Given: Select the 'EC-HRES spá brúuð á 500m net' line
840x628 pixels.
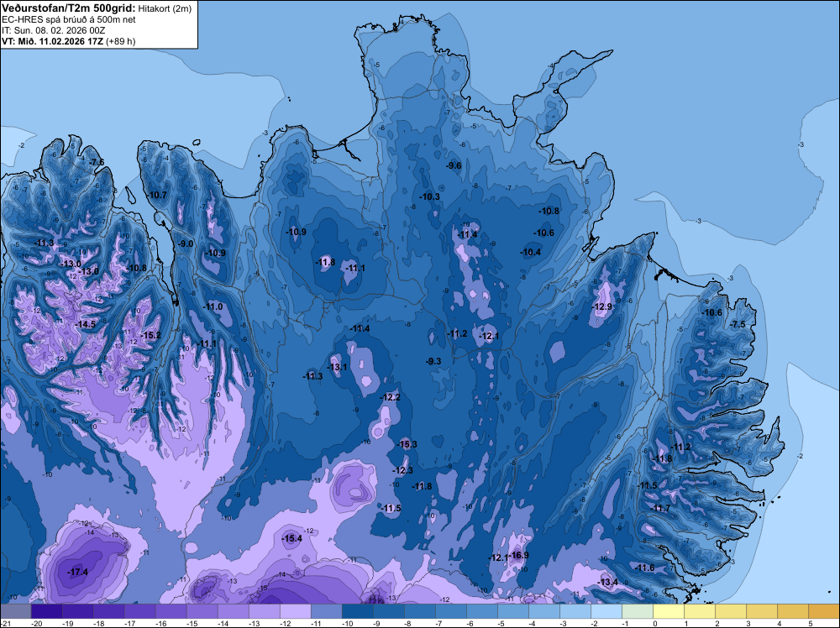Looking at the screenshot, I should (x=69, y=20).
